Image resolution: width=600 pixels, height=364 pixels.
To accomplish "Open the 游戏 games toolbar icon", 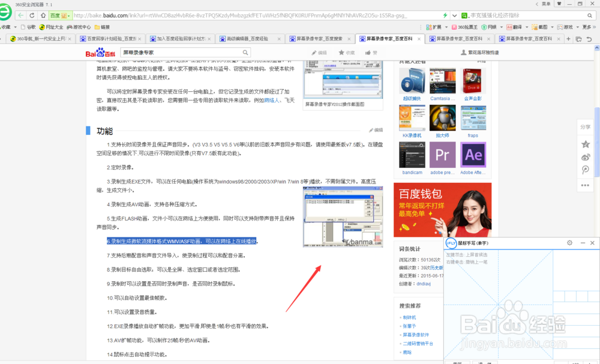I will [x=565, y=27].
